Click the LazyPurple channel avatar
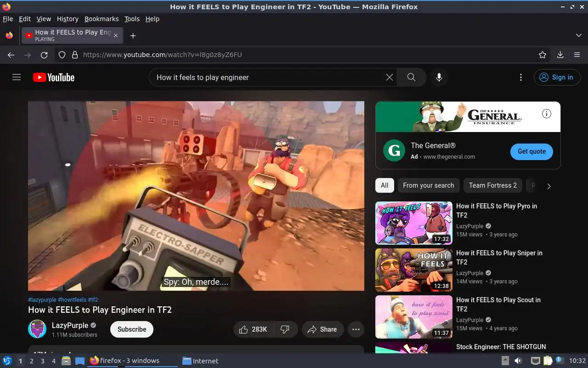Viewport: 588px width, 368px height. tap(37, 329)
